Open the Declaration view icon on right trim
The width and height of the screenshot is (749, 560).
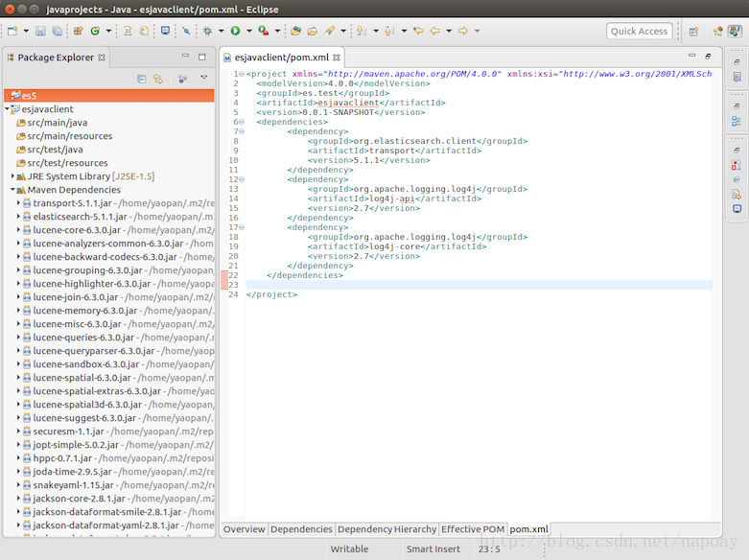[737, 194]
